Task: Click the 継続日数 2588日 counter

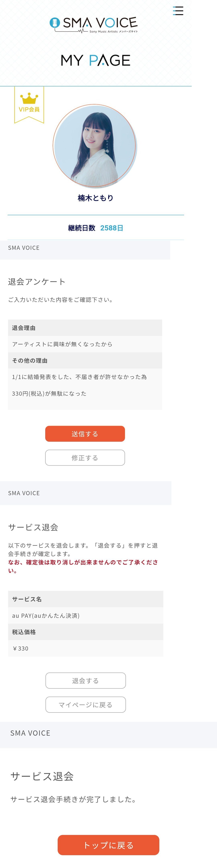Action: point(95,228)
